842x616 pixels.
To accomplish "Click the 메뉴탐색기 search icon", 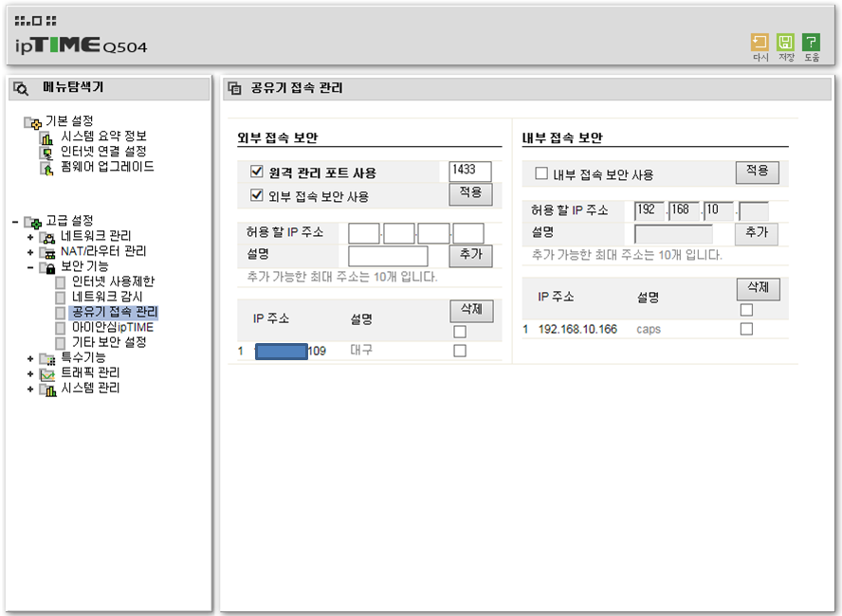I will click(x=21, y=88).
